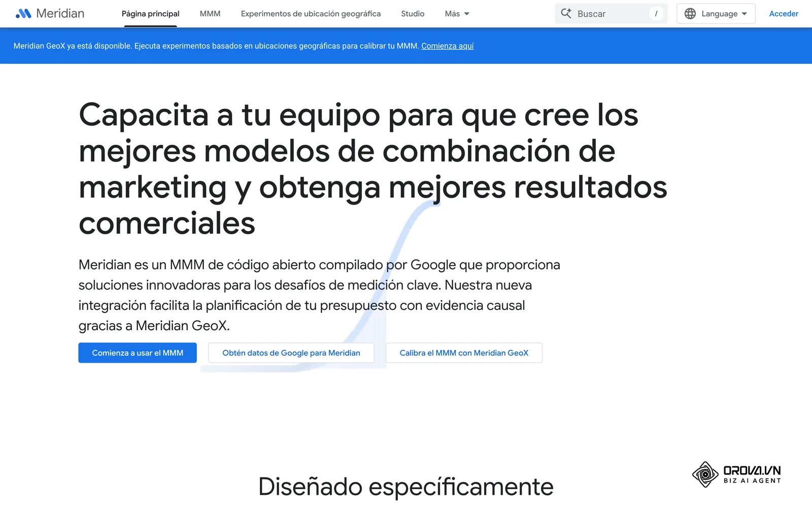This screenshot has height=508, width=812.
Task: Select the Página principal tab
Action: click(150, 14)
